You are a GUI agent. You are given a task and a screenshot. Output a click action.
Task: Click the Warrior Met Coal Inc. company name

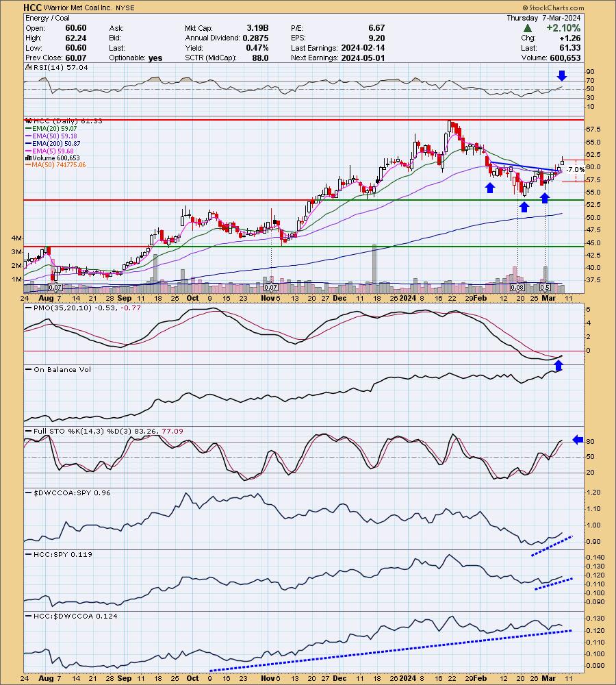click(x=78, y=8)
